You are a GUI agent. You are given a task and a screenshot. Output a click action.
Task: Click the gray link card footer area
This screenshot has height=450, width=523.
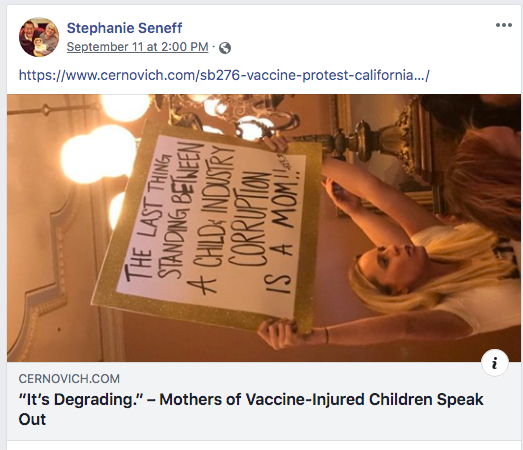[264, 400]
